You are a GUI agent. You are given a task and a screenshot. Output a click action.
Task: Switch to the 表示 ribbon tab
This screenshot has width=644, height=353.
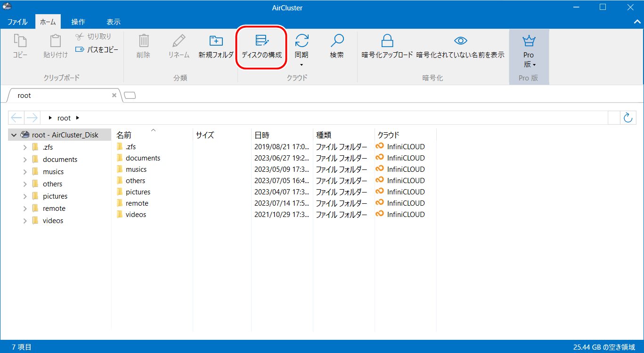tap(113, 22)
